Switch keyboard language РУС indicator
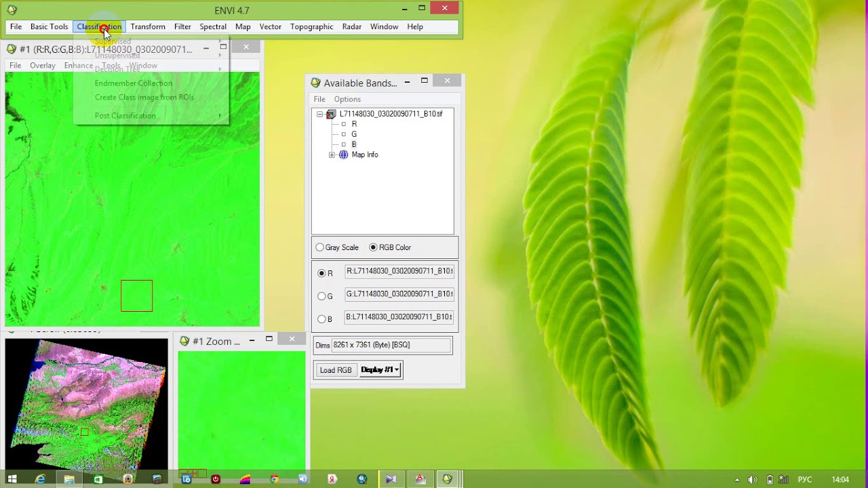The width and height of the screenshot is (868, 488). (x=805, y=480)
